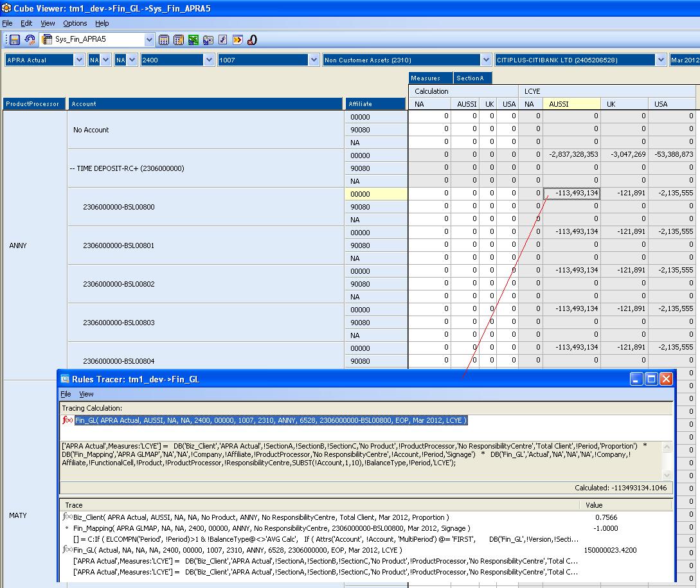This screenshot has width=700, height=588.
Task: Click the Account row dimension header
Action: pos(205,103)
